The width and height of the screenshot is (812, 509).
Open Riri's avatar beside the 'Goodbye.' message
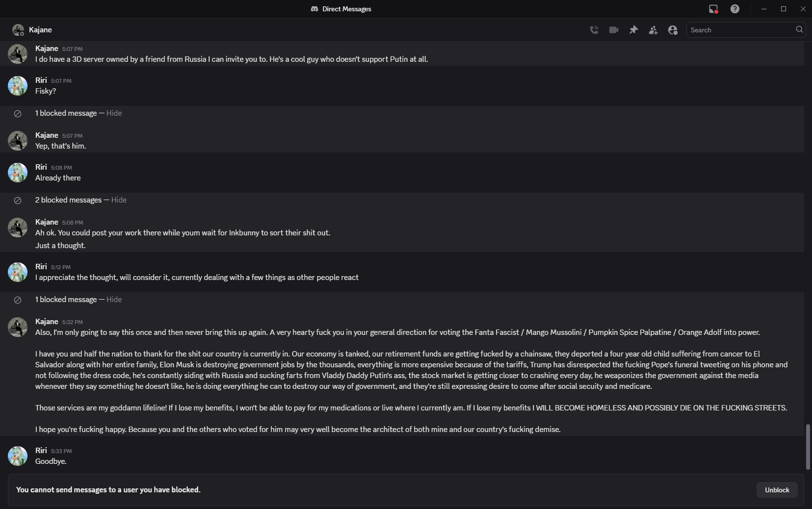(x=18, y=456)
